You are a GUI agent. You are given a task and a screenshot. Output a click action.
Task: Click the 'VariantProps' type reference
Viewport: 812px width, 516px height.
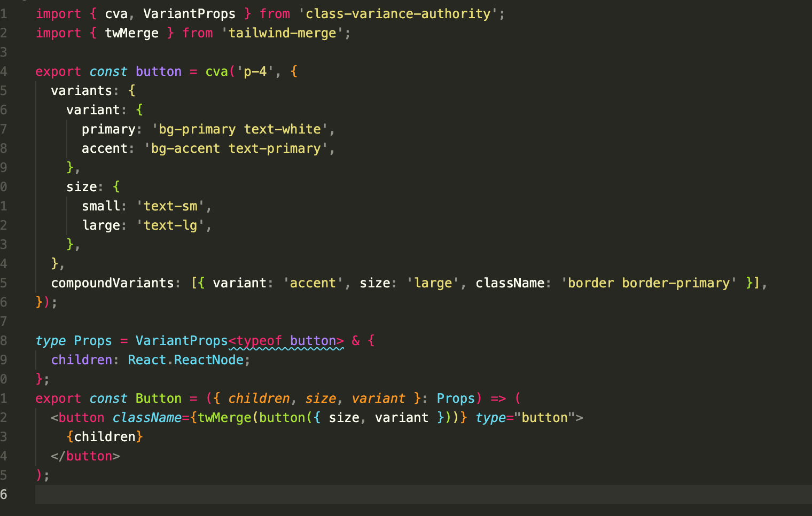[x=181, y=340]
